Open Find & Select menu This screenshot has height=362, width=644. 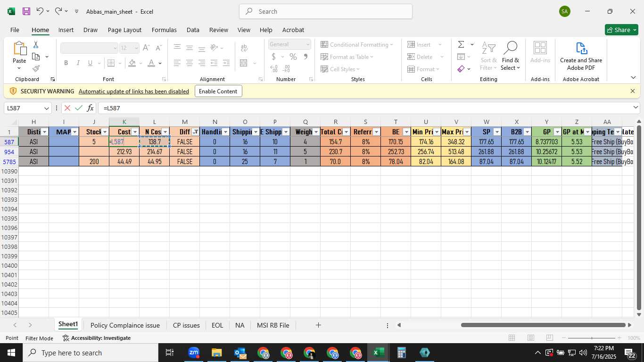(x=510, y=56)
